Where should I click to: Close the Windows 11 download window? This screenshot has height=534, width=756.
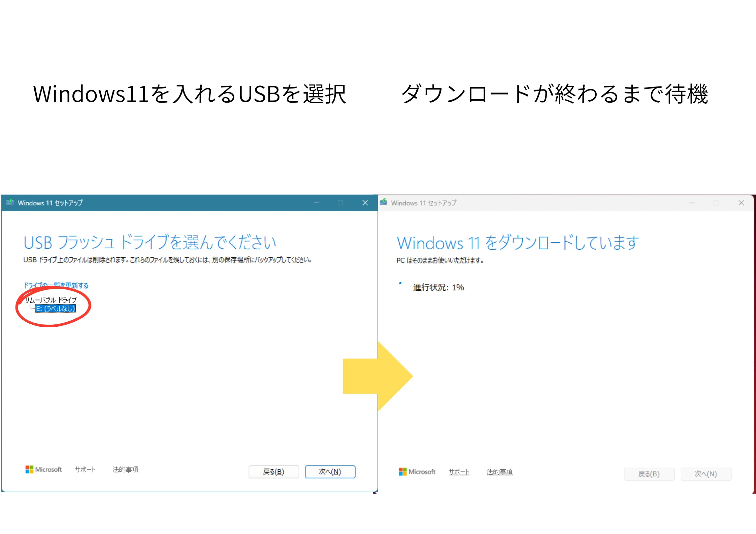tap(741, 203)
